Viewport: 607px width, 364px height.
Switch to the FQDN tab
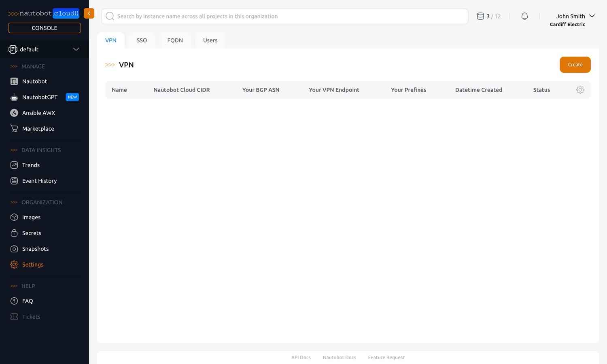(x=175, y=40)
